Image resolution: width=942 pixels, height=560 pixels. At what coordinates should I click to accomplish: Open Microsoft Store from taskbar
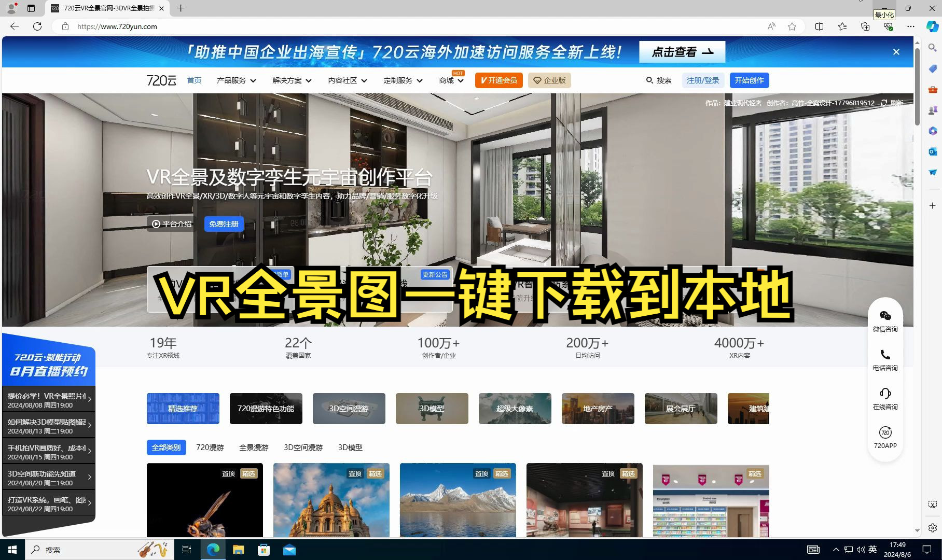click(x=264, y=550)
